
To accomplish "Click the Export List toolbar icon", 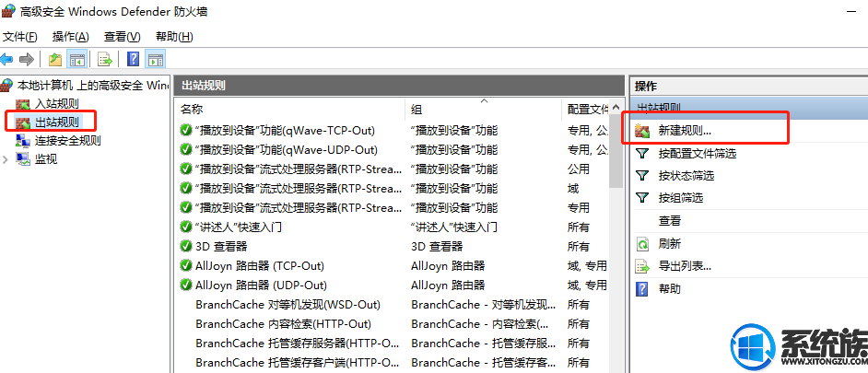I will [x=105, y=59].
